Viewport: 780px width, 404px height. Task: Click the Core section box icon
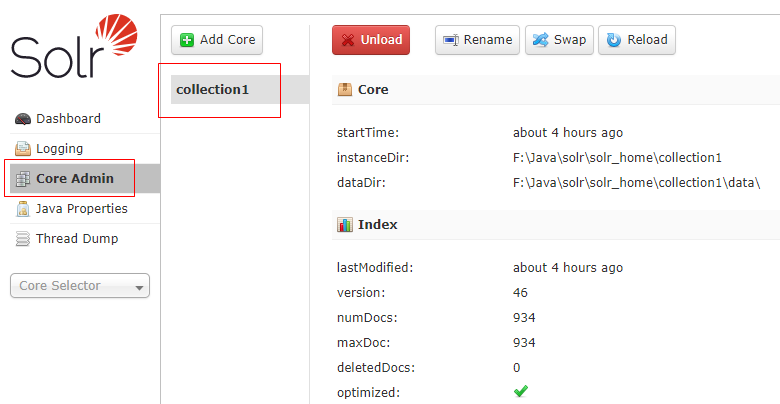coord(345,90)
